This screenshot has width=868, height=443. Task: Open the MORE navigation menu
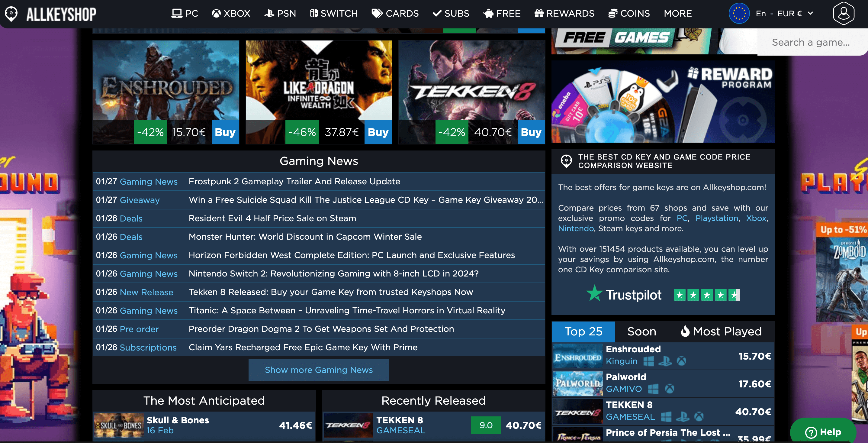(678, 14)
